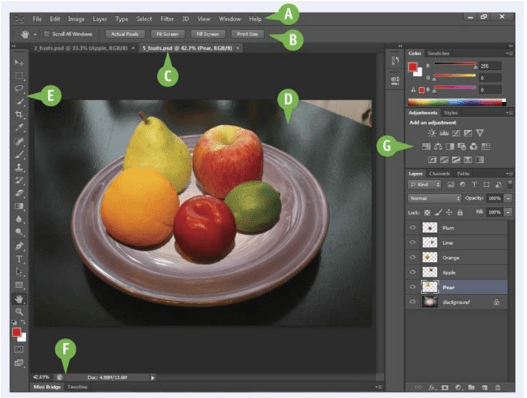Add a Brightness/Contrast adjustment
The height and width of the screenshot is (398, 527).
click(x=432, y=133)
